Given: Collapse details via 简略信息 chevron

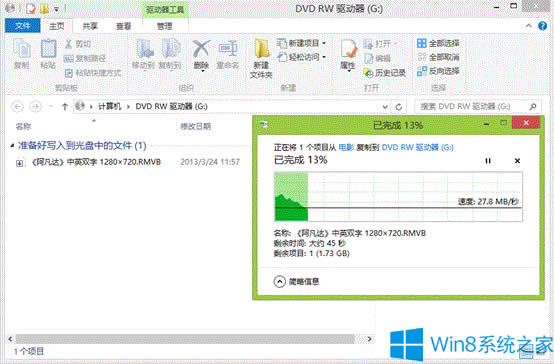Looking at the screenshot, I should tap(279, 282).
